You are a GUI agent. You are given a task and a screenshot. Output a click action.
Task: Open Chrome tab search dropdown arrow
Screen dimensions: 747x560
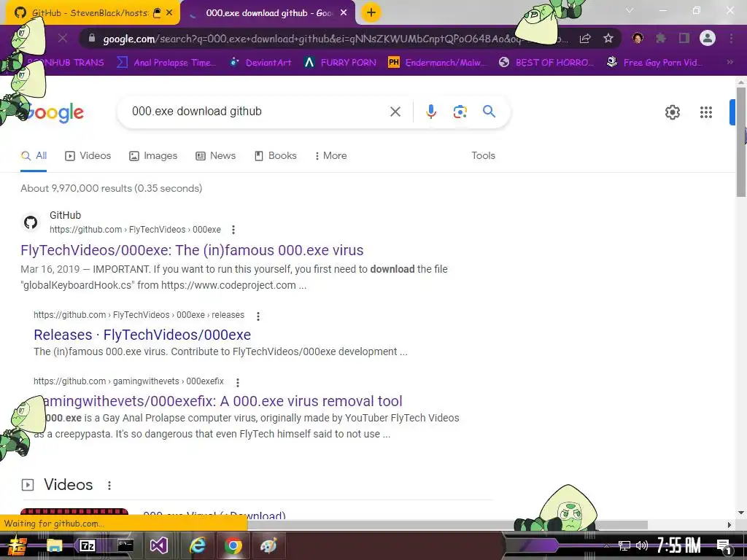click(x=630, y=10)
